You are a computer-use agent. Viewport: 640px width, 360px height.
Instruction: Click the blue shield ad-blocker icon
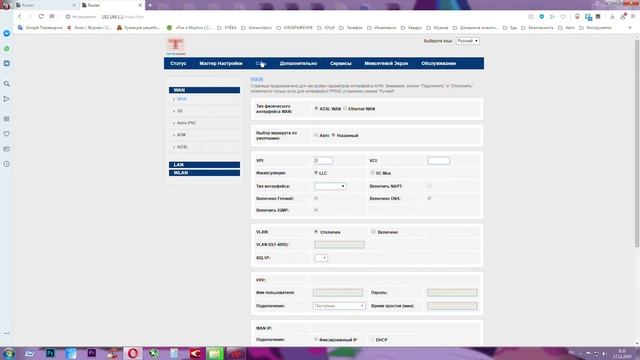click(542, 16)
